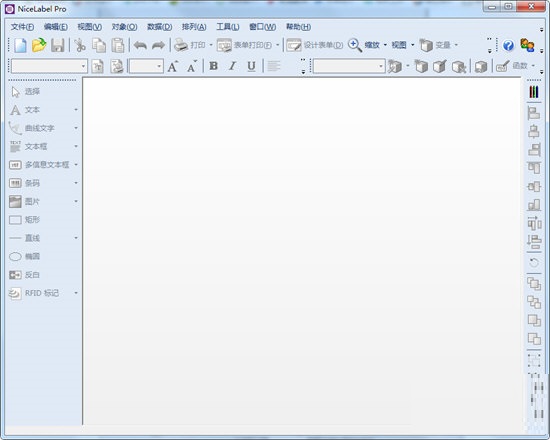Open the font name combo box
The height and width of the screenshot is (440, 550).
click(49, 66)
